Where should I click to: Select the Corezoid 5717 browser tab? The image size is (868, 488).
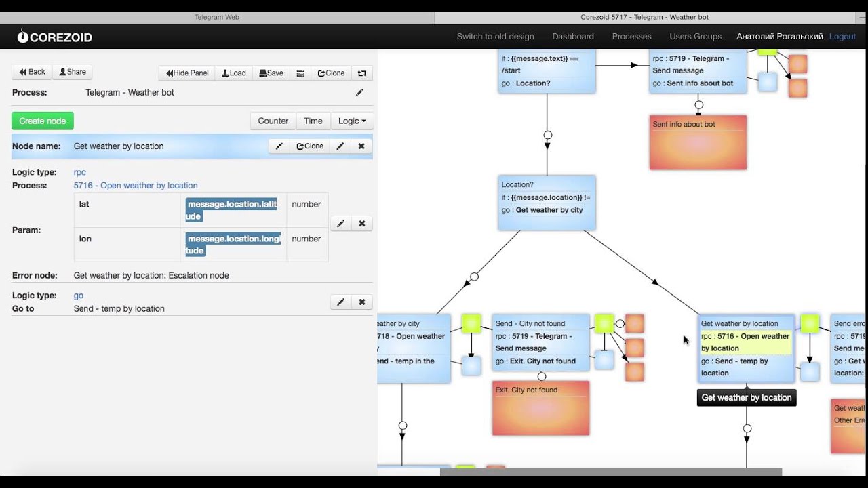(x=644, y=17)
